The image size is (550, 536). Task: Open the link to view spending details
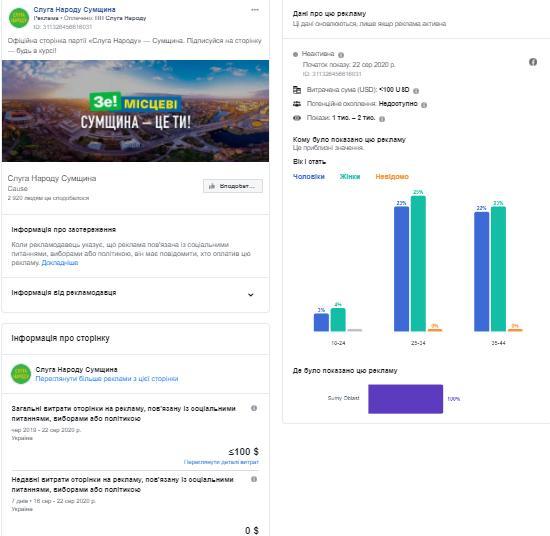coord(221,462)
